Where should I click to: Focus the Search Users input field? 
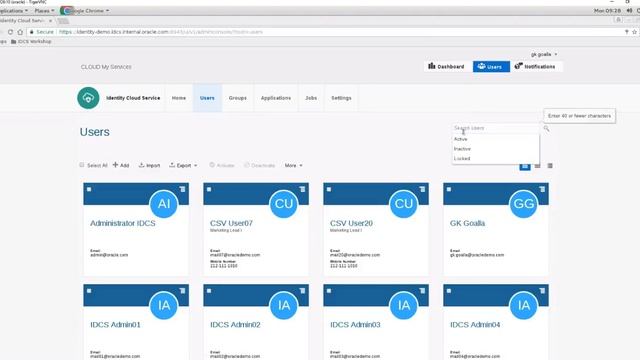(496, 128)
